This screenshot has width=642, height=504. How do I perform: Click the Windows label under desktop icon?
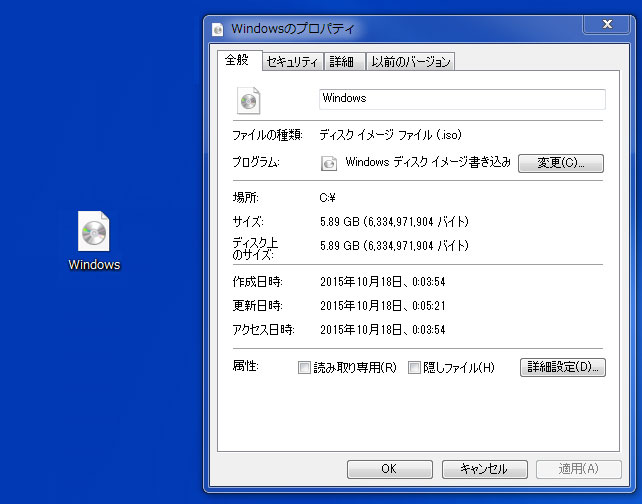(94, 264)
